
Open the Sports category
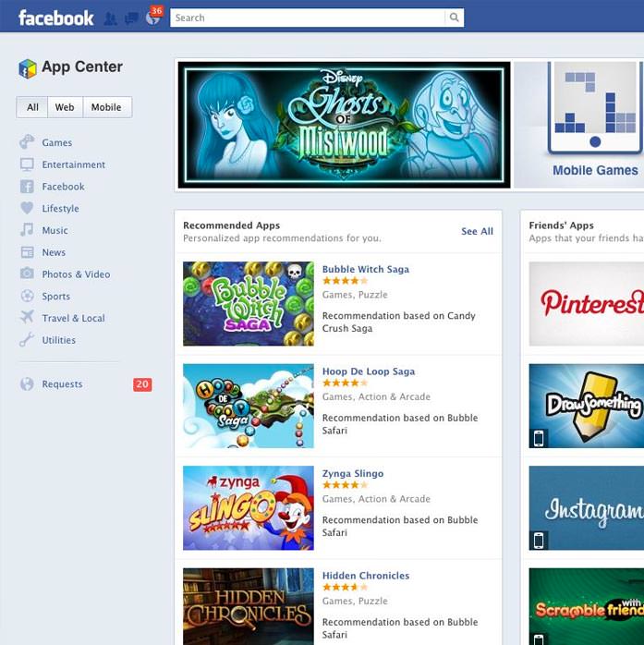click(x=56, y=297)
